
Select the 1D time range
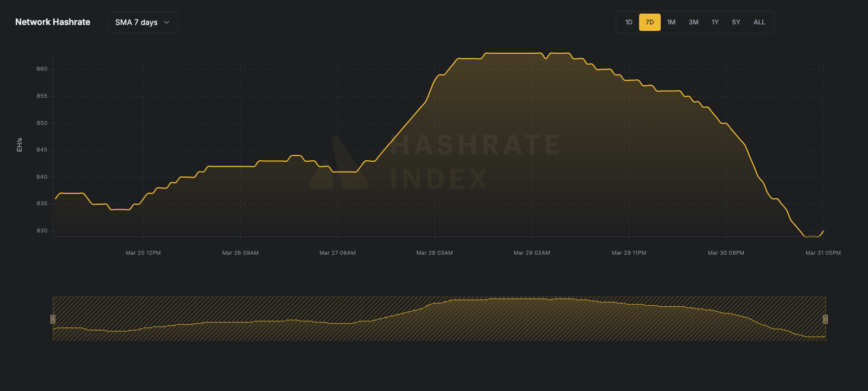tap(629, 22)
